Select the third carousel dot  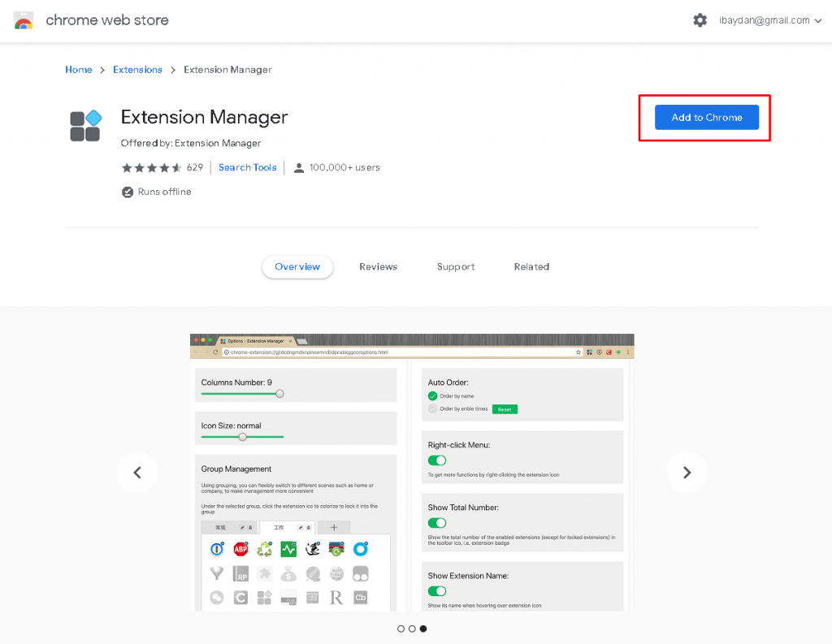[423, 629]
